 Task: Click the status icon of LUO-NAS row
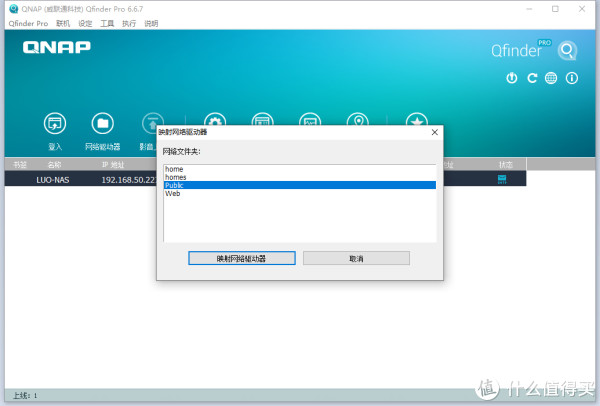coord(502,179)
